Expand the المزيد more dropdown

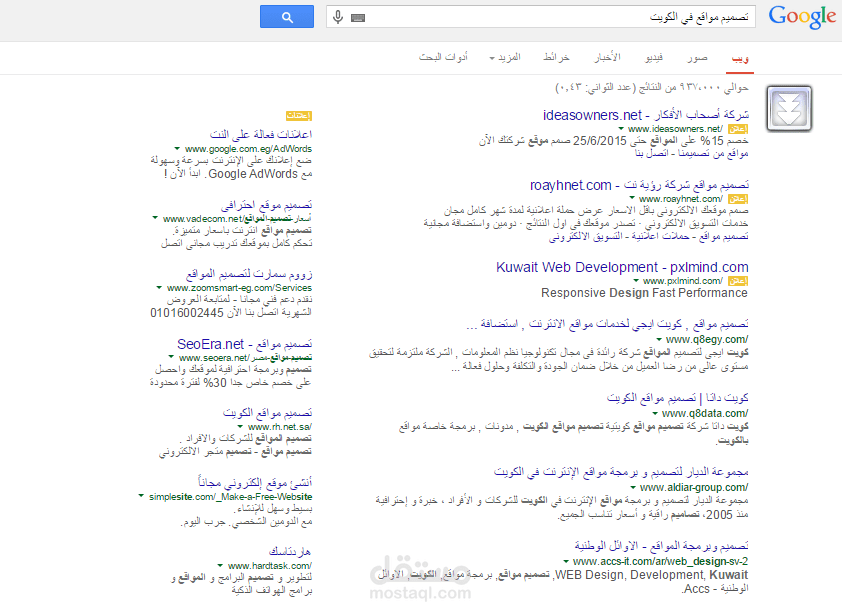point(505,57)
